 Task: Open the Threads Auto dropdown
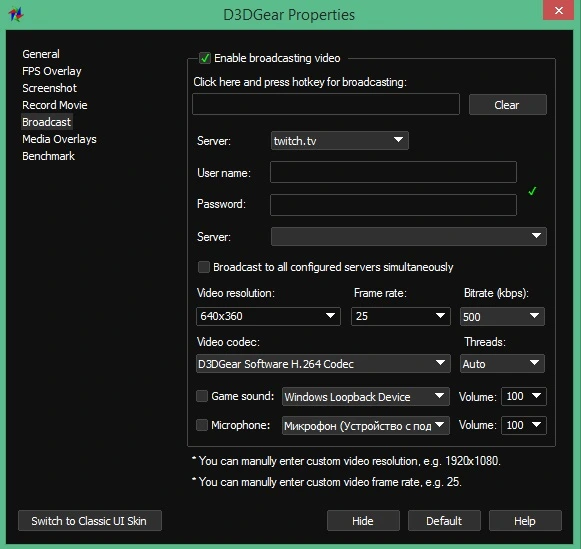coord(502,364)
